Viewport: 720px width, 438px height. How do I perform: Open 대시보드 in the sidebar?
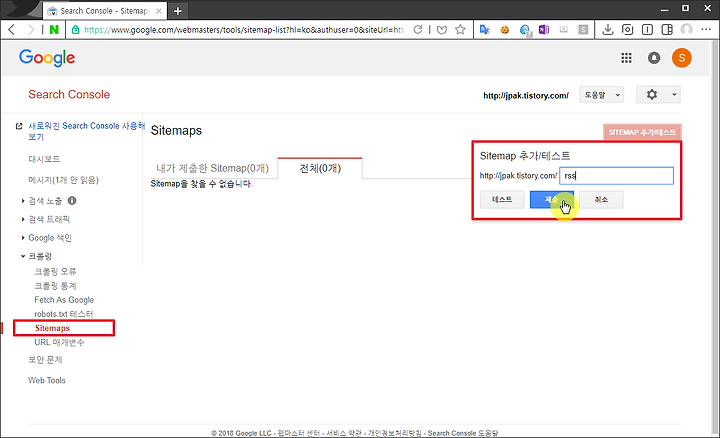coord(44,159)
